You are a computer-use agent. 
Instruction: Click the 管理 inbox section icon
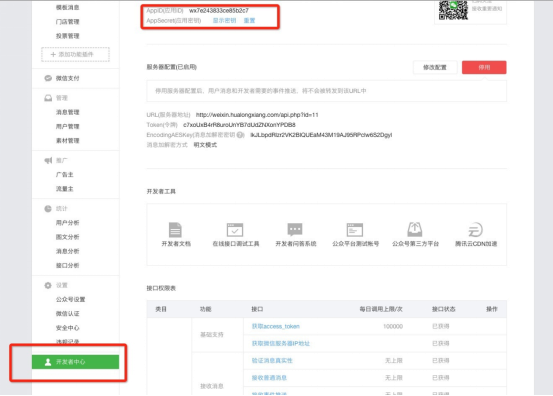[x=48, y=98]
